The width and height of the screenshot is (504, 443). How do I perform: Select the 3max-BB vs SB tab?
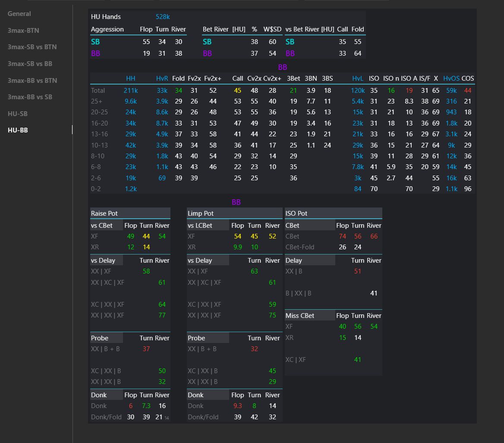30,97
